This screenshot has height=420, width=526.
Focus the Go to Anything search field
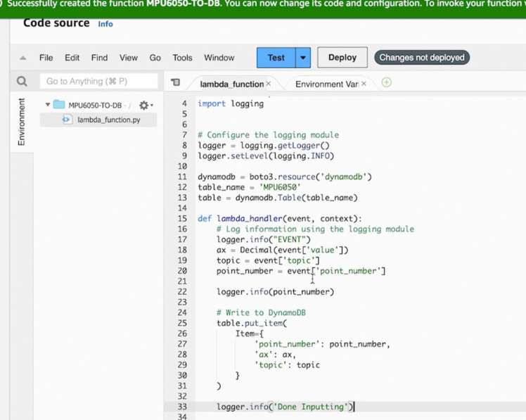98,82
